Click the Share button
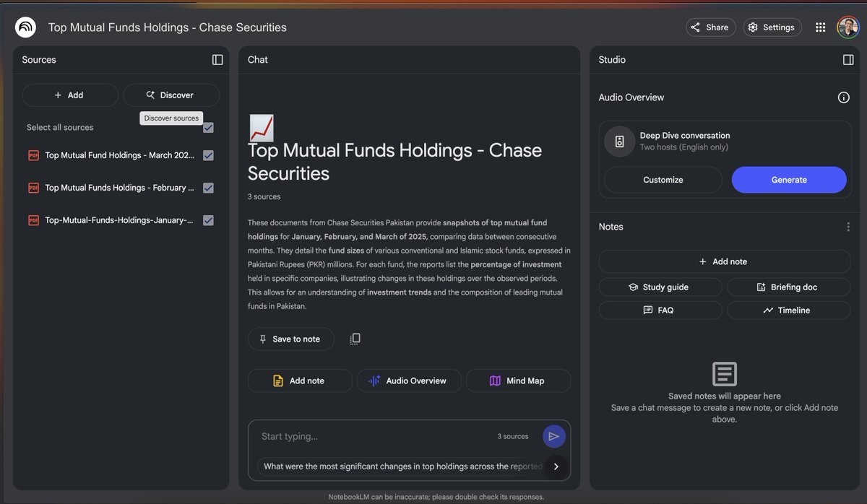The image size is (867, 504). coord(710,27)
